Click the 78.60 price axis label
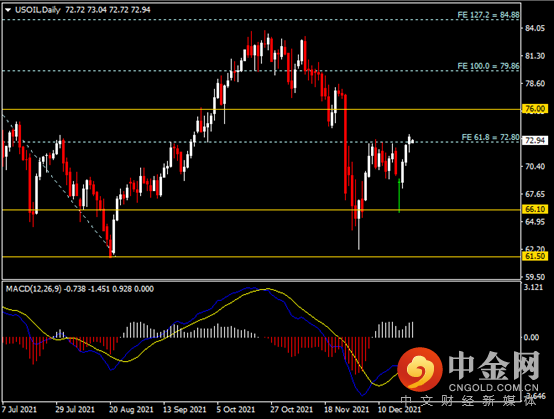 535,83
